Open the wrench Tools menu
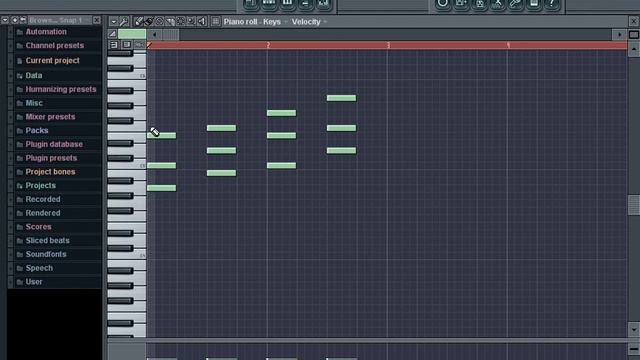 (124, 21)
